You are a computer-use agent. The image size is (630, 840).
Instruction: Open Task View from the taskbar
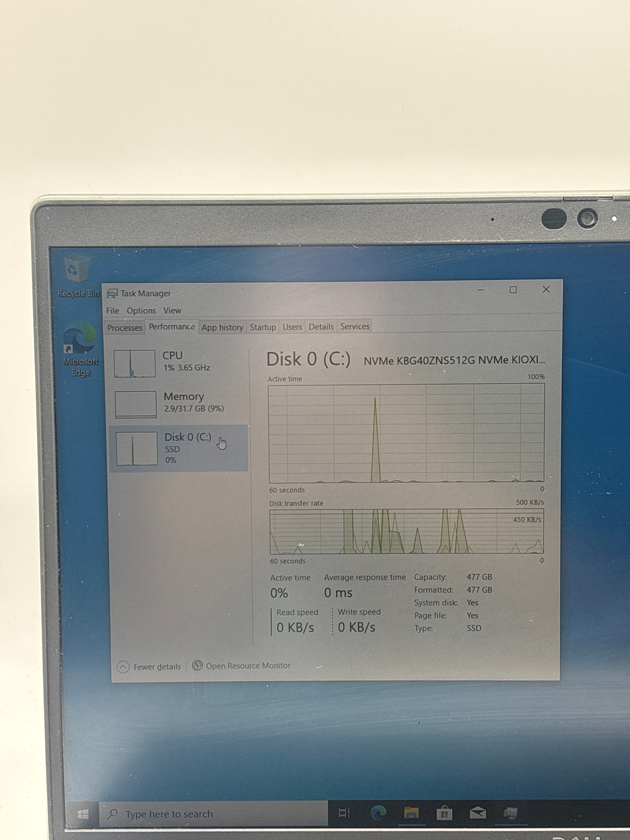[x=344, y=813]
